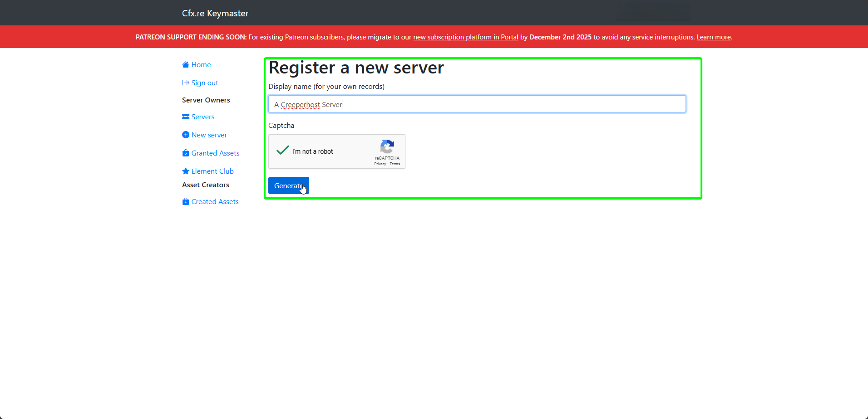Toggle the I'm not a robot checkbox

(x=283, y=150)
